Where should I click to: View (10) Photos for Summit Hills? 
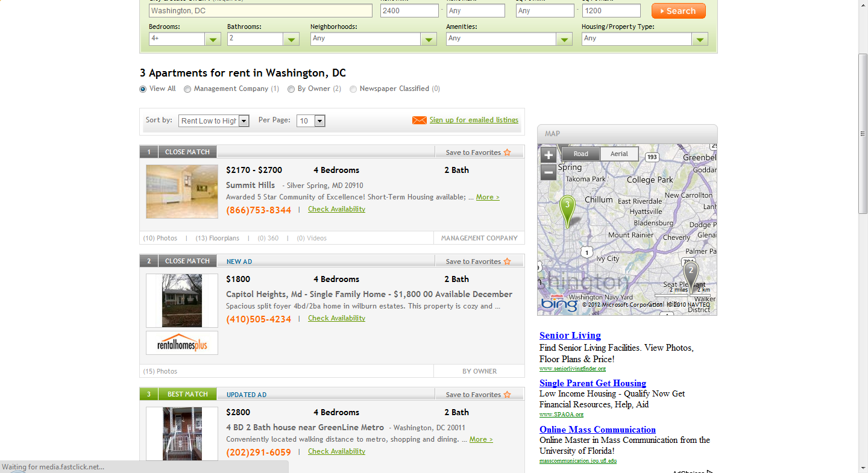160,238
